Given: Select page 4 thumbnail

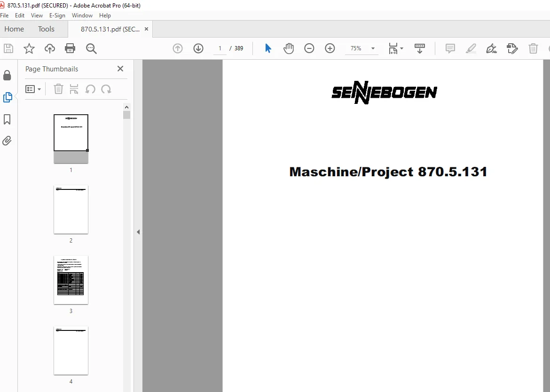Looking at the screenshot, I should (x=71, y=351).
